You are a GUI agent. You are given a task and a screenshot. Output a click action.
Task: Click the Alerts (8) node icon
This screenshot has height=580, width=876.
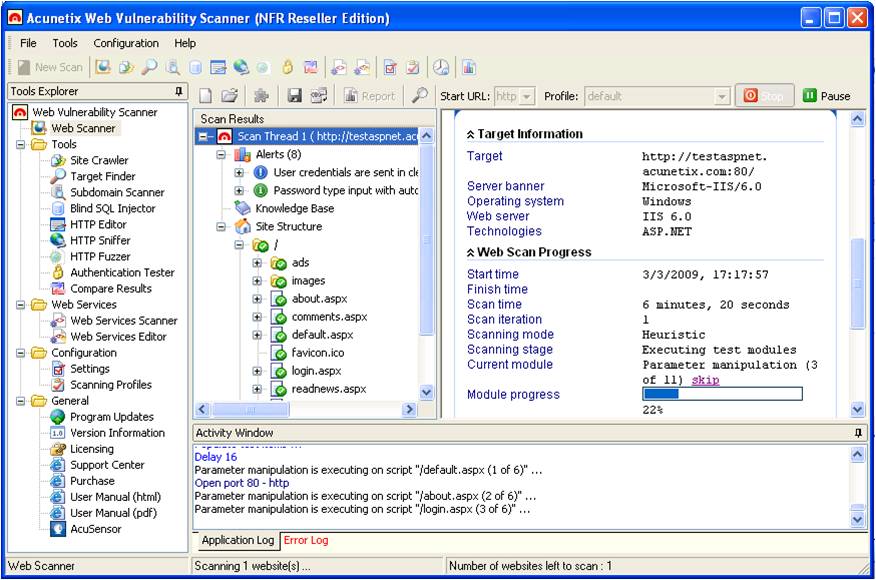[242, 154]
